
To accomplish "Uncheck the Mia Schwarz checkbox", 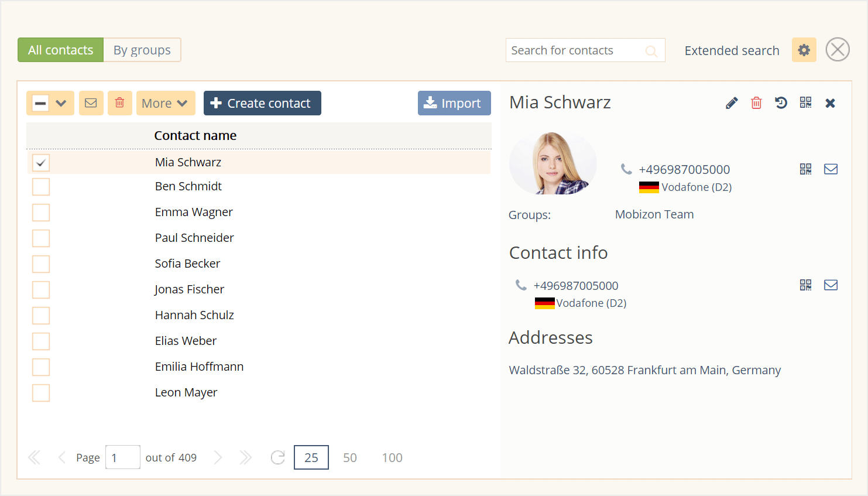I will pyautogui.click(x=41, y=163).
